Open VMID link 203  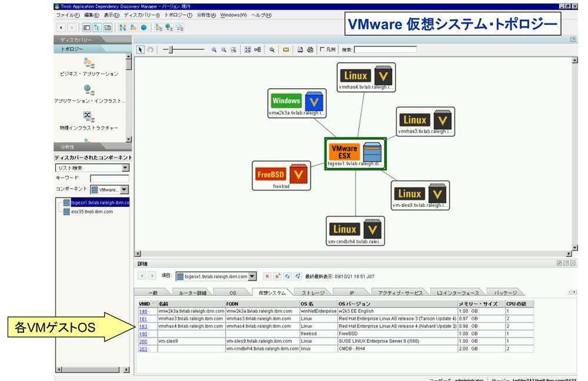coord(143,349)
